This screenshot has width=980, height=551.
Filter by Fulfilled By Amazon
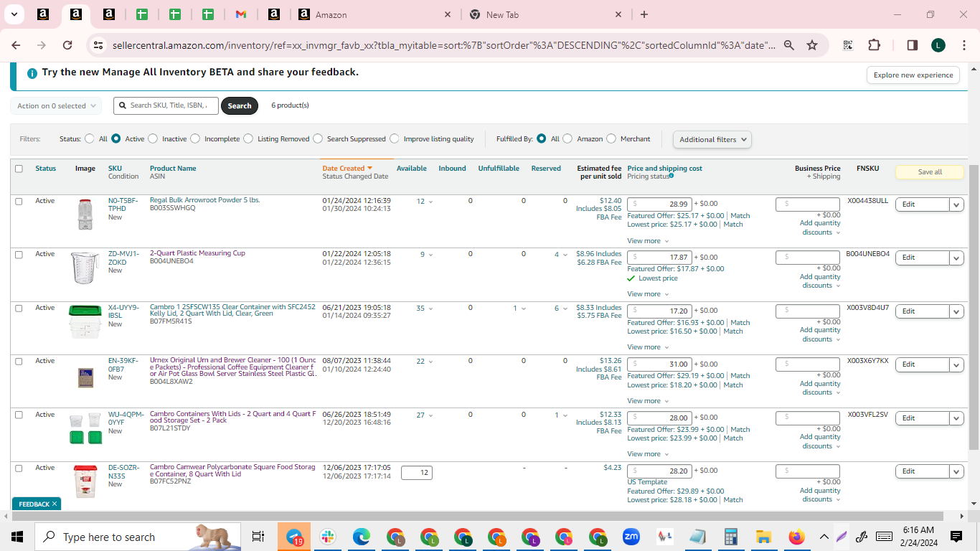(567, 138)
